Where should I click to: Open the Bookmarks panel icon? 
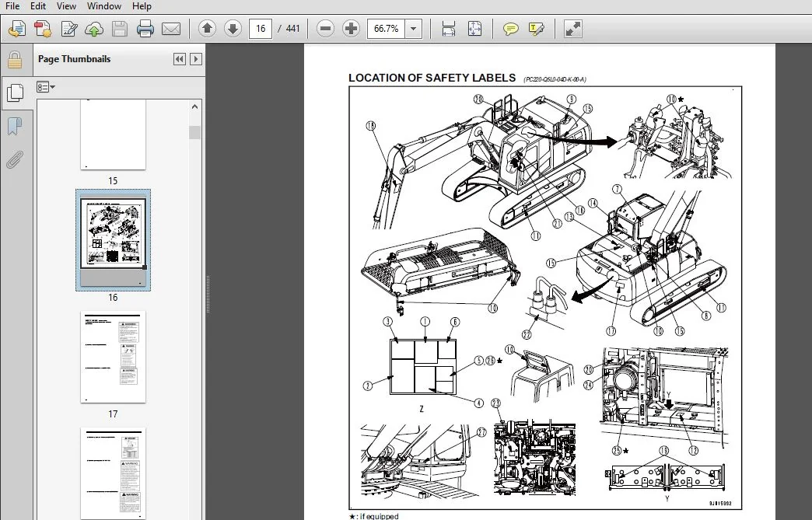(15, 126)
